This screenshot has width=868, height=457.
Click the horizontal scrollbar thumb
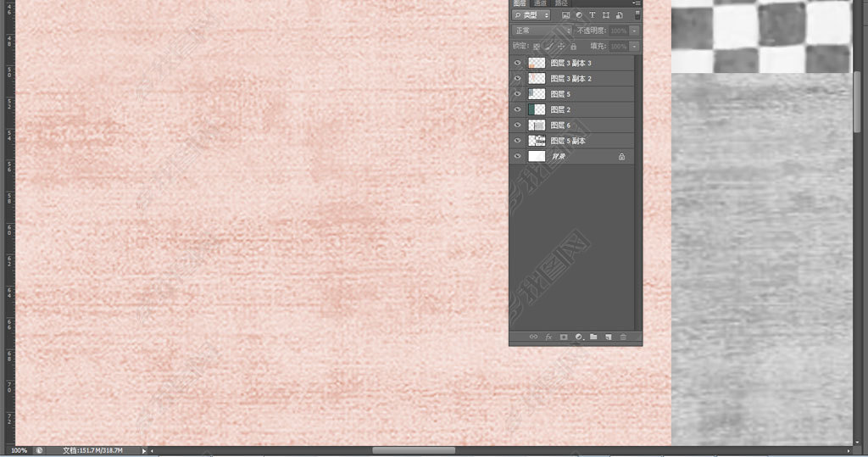point(414,451)
